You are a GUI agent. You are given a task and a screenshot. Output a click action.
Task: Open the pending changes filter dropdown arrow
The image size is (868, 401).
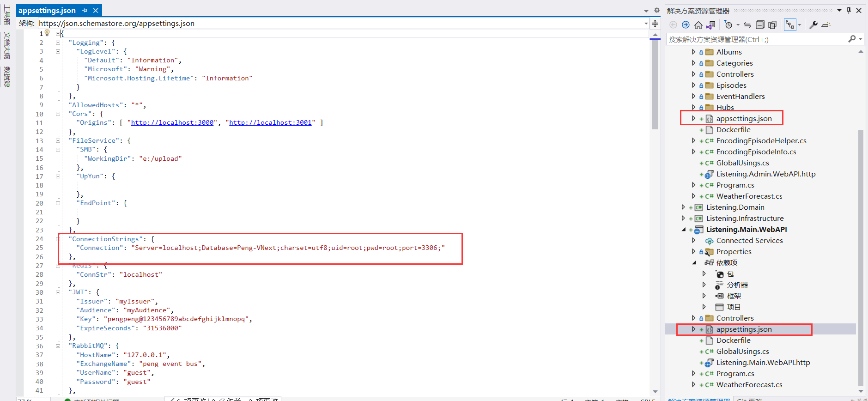(x=738, y=25)
